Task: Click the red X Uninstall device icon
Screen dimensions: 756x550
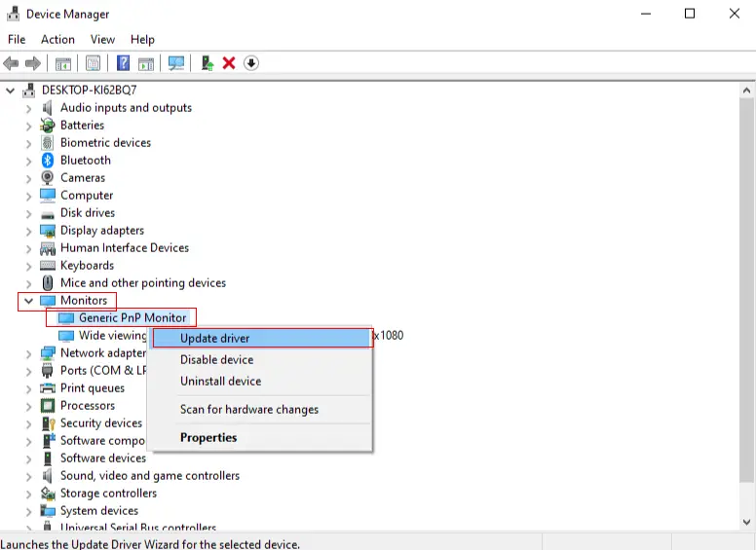Action: (x=229, y=63)
